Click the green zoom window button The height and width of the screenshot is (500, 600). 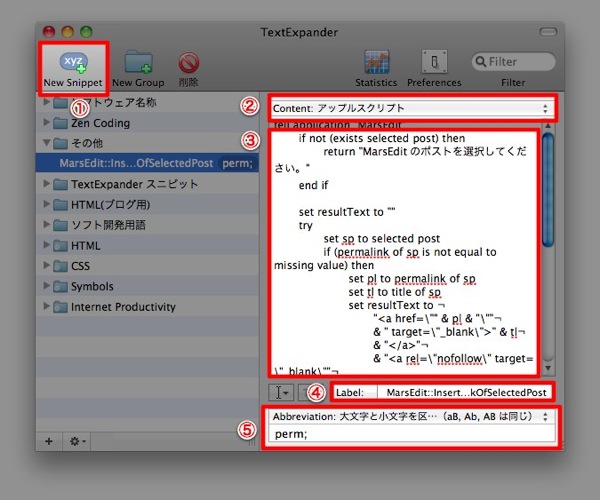tap(86, 32)
